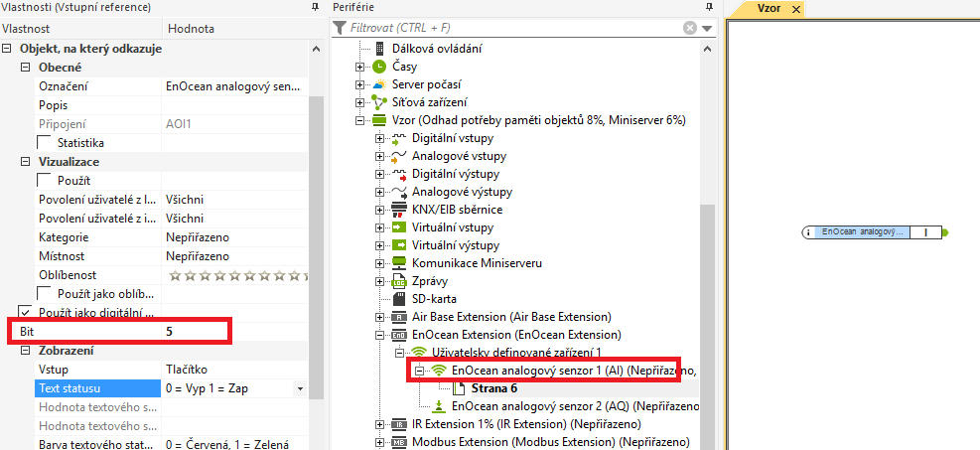This screenshot has width=980, height=450.
Task: Enable the Statistika checkbox
Action: tap(45, 143)
